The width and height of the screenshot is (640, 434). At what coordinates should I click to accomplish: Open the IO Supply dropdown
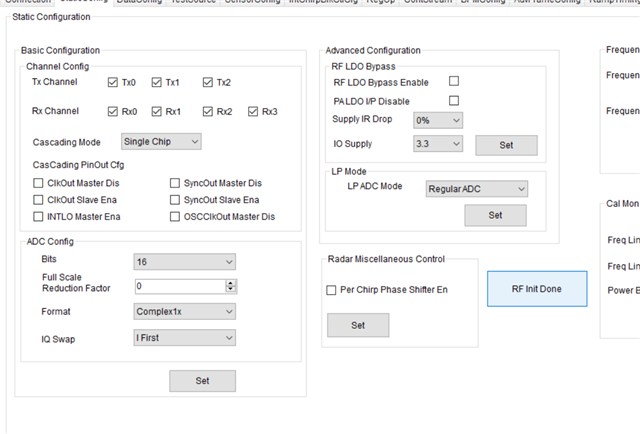[438, 144]
